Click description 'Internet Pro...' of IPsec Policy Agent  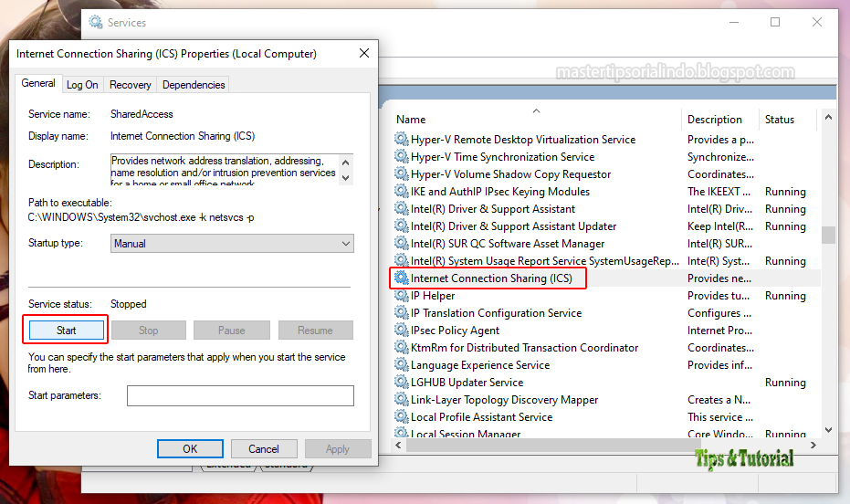tap(719, 330)
